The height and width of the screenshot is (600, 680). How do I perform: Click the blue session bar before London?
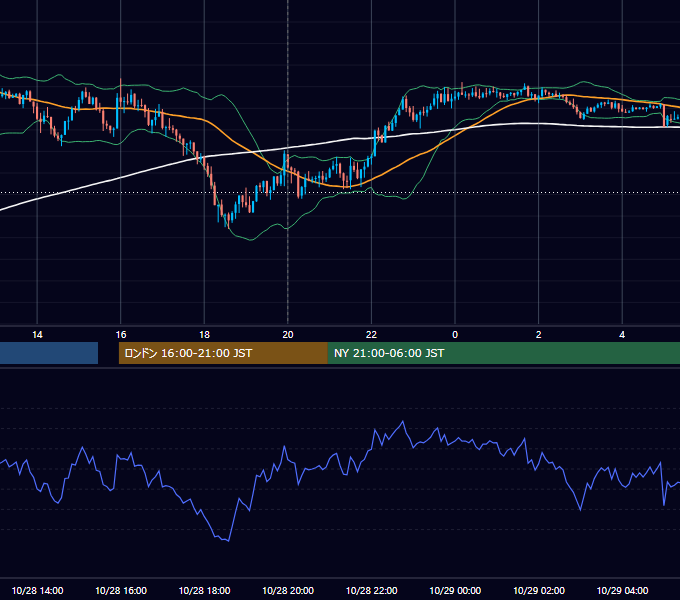click(x=49, y=353)
